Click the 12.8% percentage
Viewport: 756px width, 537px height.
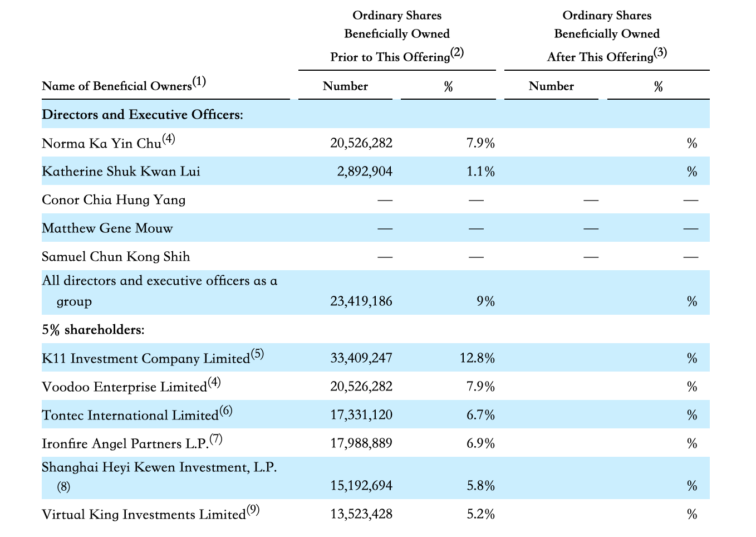tap(477, 358)
